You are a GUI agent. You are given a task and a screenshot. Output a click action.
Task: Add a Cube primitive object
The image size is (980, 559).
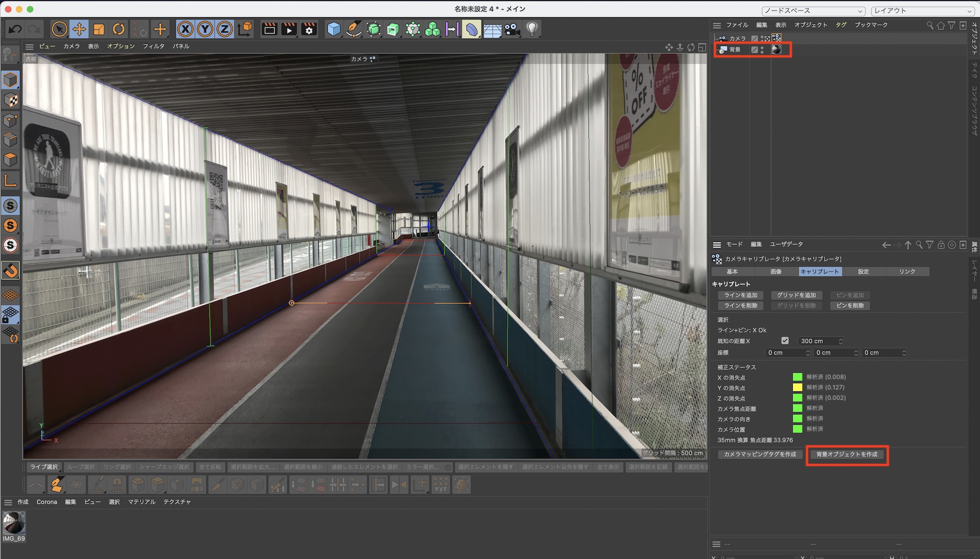[x=334, y=29]
